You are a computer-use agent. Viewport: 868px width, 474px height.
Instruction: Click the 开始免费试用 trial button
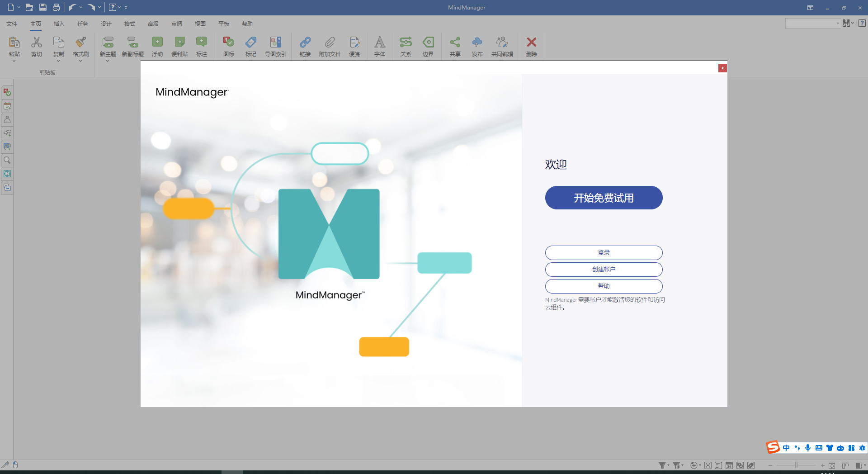pos(604,198)
